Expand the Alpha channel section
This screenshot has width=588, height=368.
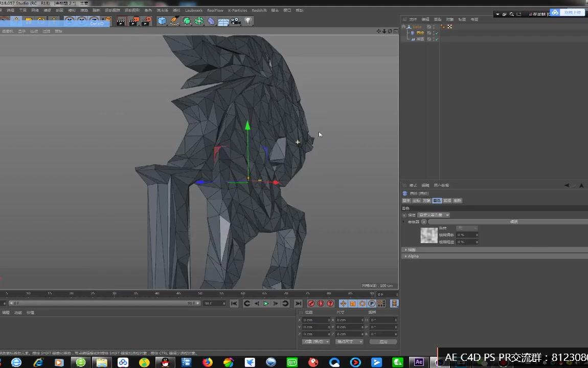coord(412,256)
